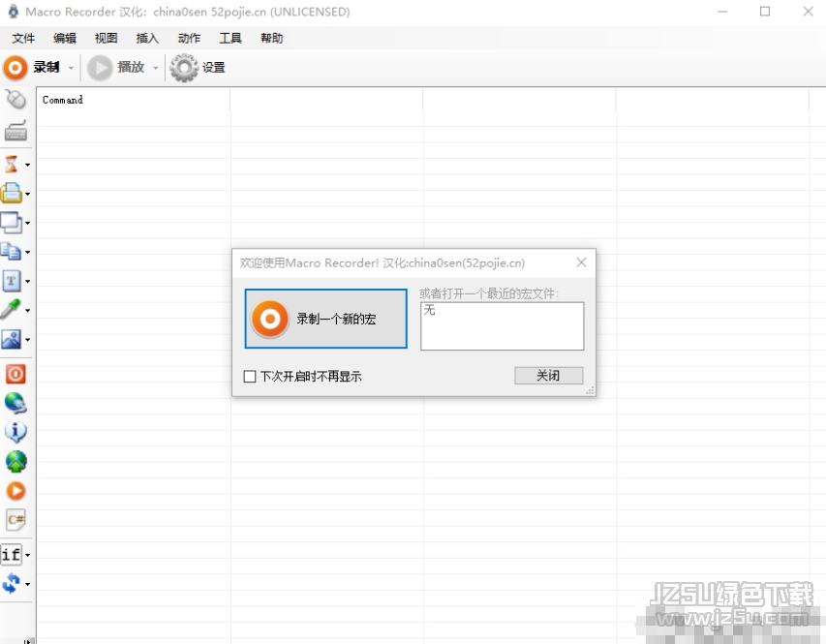Open the 插入 (Insert) menu

147,38
